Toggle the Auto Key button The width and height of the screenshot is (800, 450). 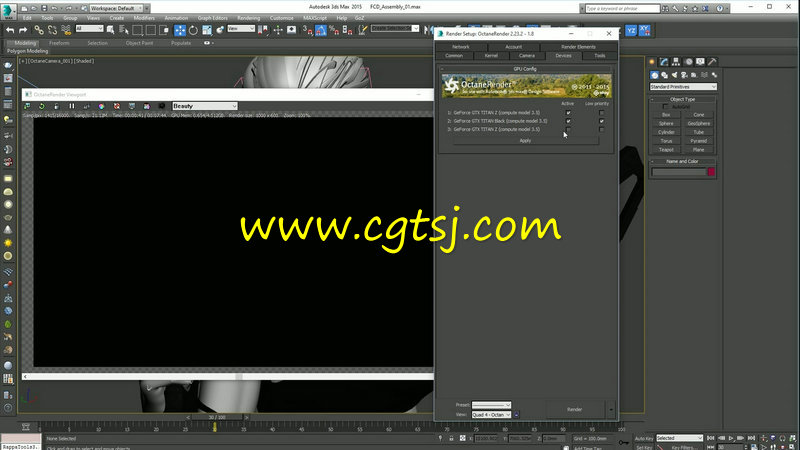point(643,438)
